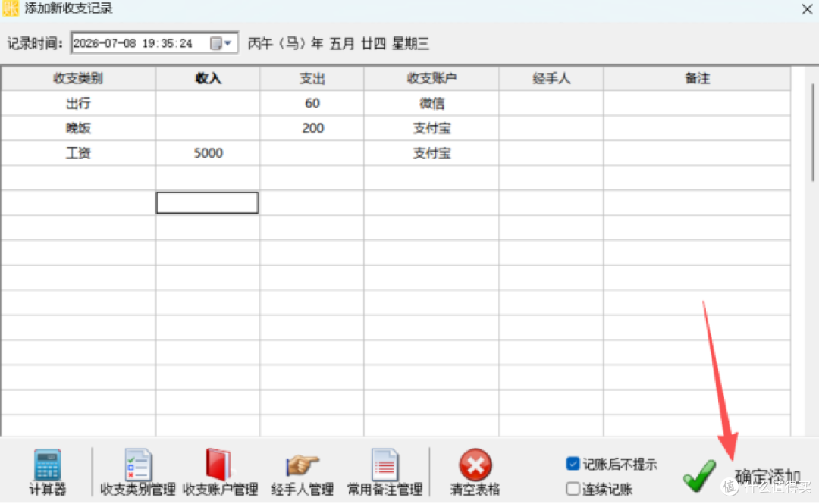Select the 收入 column header
The width and height of the screenshot is (819, 504).
point(208,78)
